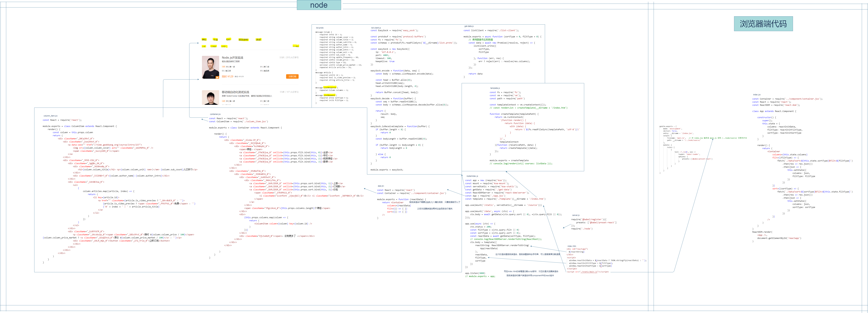
Task: Open the 'Node.js开发实战' course title
Action: click(x=232, y=58)
